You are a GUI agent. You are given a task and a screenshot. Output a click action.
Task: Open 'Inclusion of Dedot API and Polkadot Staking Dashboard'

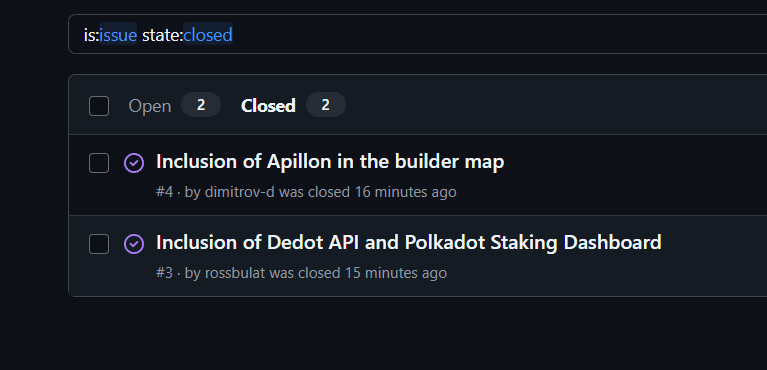(x=408, y=242)
